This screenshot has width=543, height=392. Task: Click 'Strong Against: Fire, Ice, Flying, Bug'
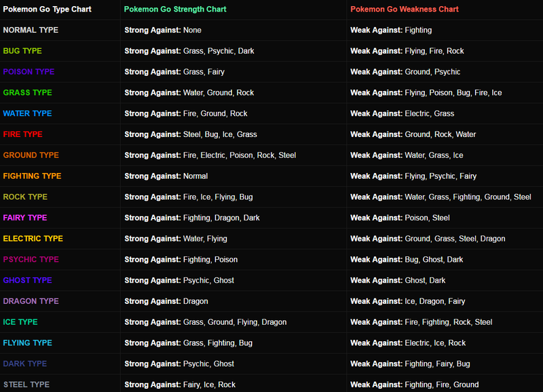[189, 197]
